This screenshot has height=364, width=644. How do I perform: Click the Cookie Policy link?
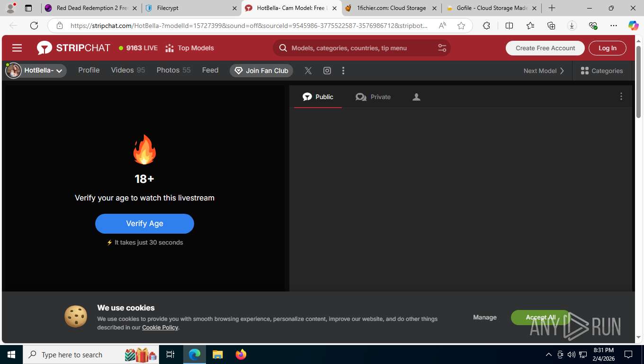[160, 328]
